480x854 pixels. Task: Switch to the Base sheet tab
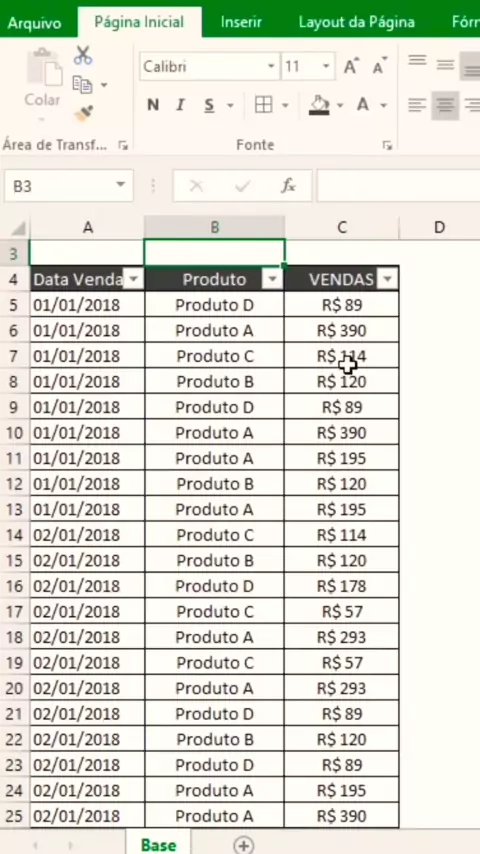pyautogui.click(x=159, y=845)
